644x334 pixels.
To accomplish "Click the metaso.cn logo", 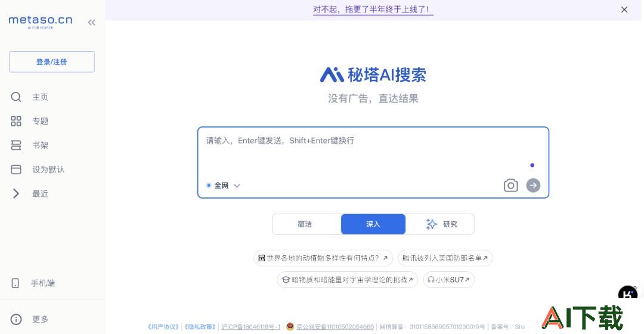I will tap(41, 21).
